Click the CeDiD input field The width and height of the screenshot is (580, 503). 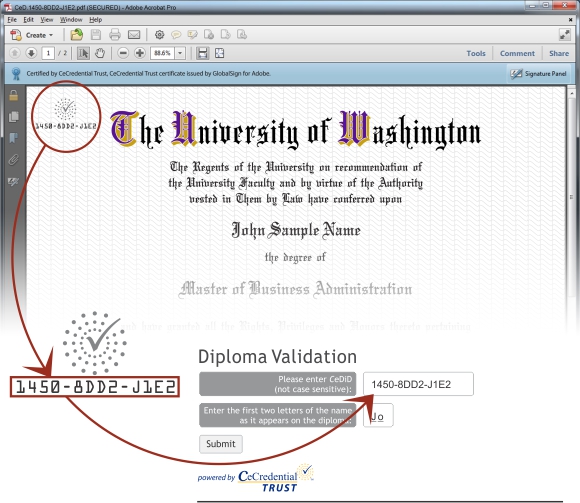418,384
